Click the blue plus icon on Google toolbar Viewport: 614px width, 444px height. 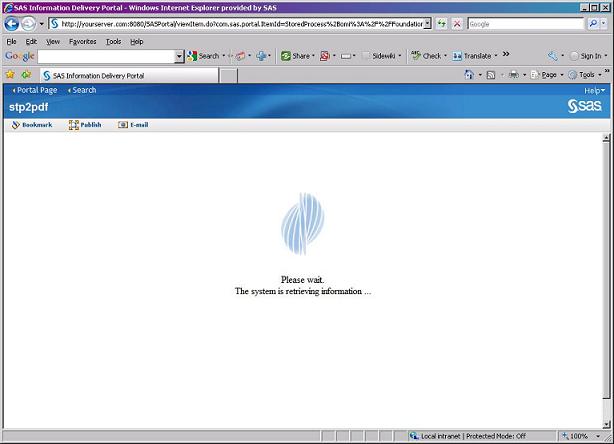261,56
